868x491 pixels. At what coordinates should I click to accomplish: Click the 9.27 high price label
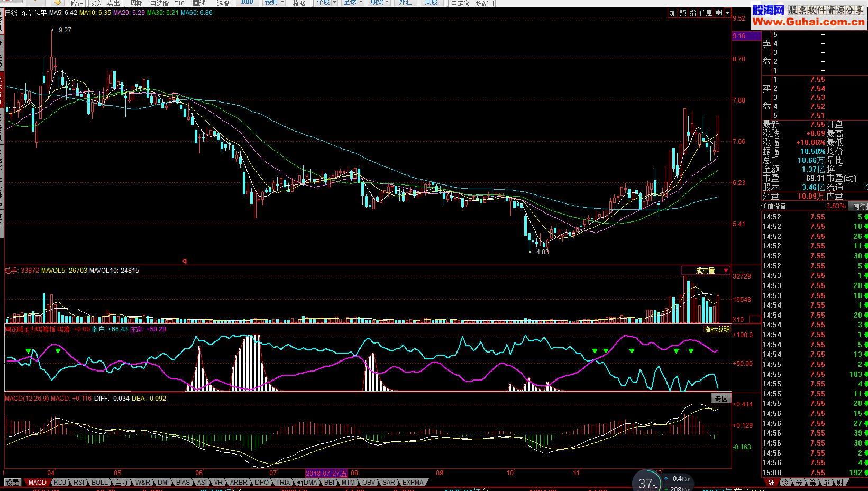point(65,30)
